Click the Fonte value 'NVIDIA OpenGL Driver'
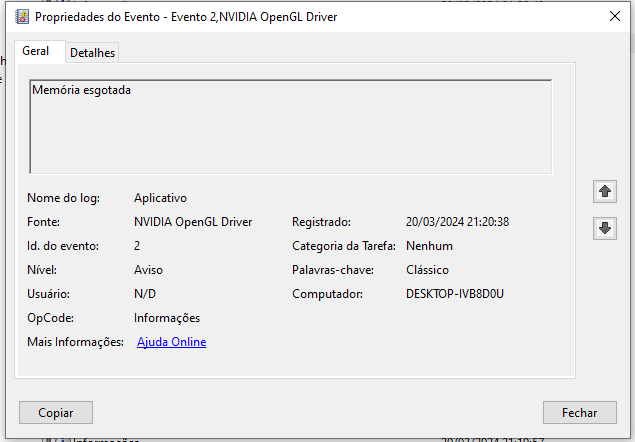The height and width of the screenshot is (442, 635). coord(193,222)
